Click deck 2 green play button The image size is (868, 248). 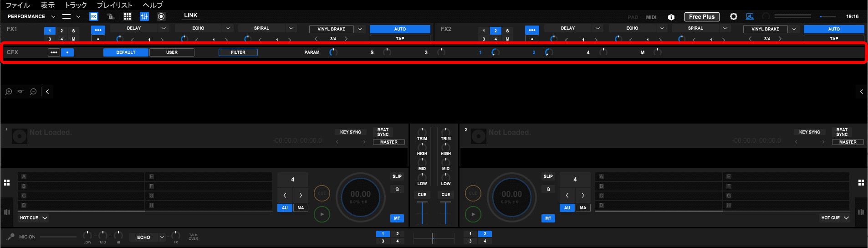[473, 214]
